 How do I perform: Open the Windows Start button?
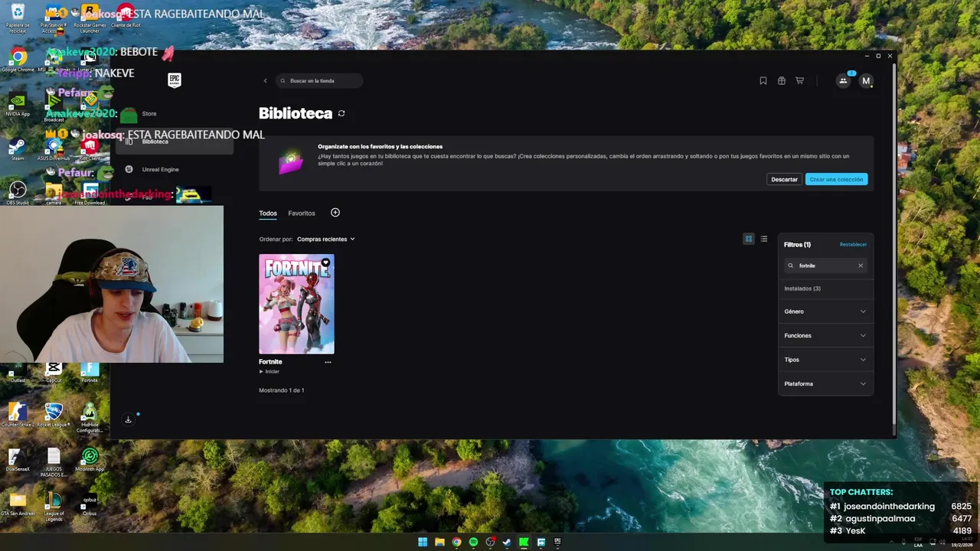pos(423,542)
